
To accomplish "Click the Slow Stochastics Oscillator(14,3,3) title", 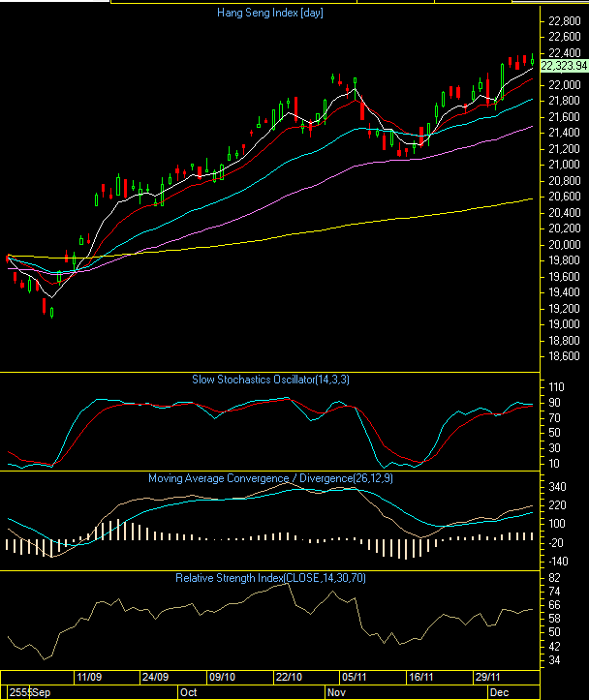I will 270,380.
